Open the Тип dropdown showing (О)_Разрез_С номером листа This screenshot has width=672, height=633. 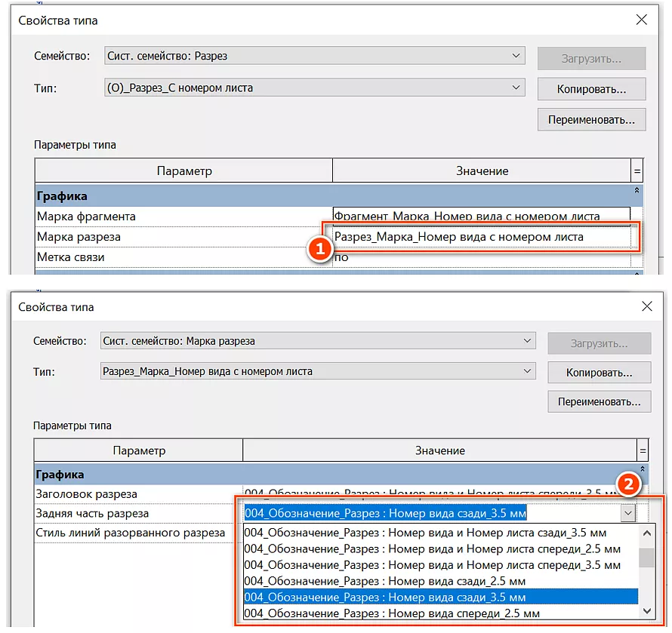coord(516,88)
